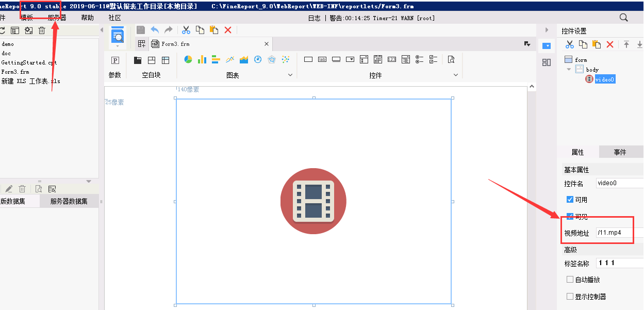Enable the 自动播放 autoplay checkbox

(x=570, y=279)
